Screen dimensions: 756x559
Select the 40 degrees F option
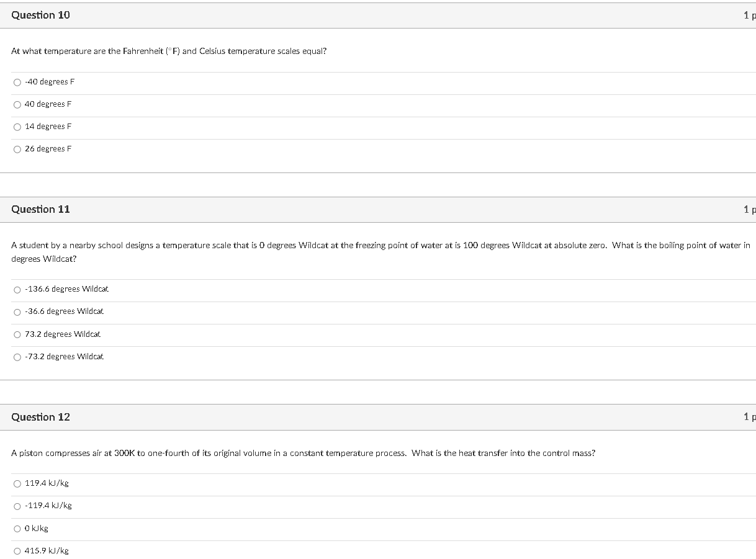pos(17,104)
